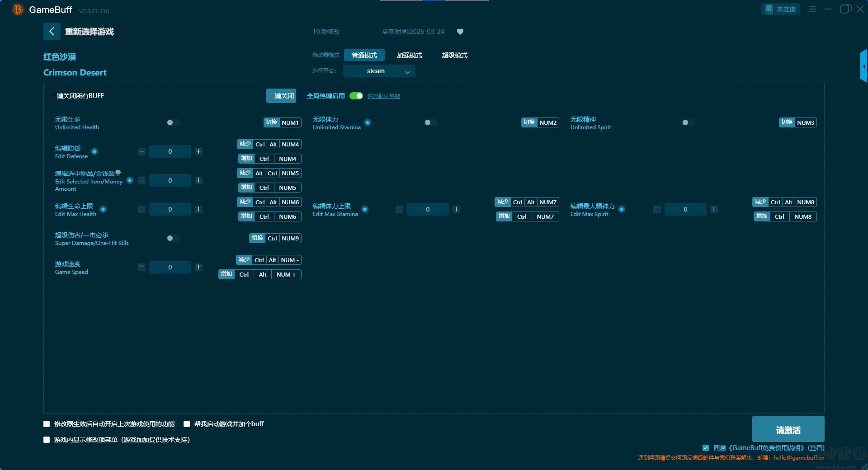Viewport: 868px width, 470px height.
Task: Disable the global hotkey toggle
Action: pyautogui.click(x=356, y=96)
